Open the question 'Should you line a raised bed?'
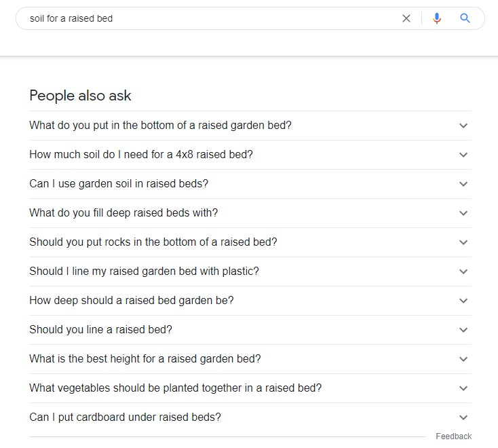 tap(100, 329)
